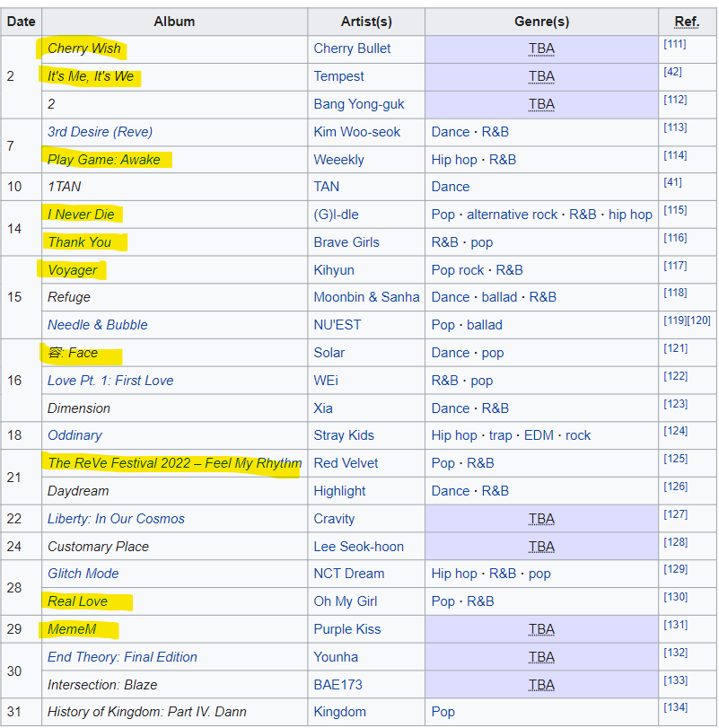Screen dimensions: 719x728
Task: Open the Glitch Mode album link
Action: 83,575
